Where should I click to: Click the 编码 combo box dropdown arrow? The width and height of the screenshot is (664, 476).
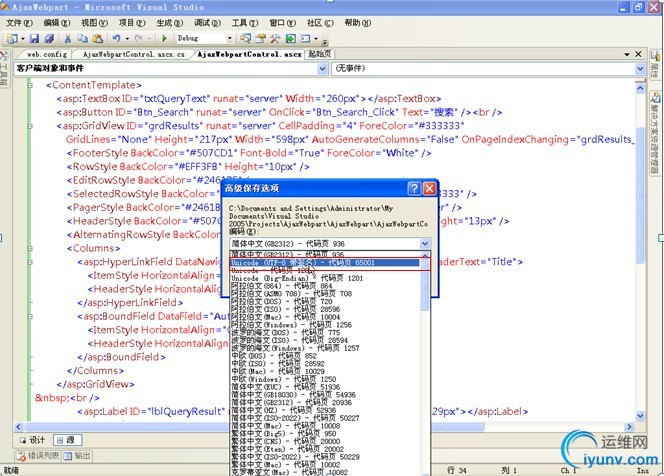(x=425, y=244)
